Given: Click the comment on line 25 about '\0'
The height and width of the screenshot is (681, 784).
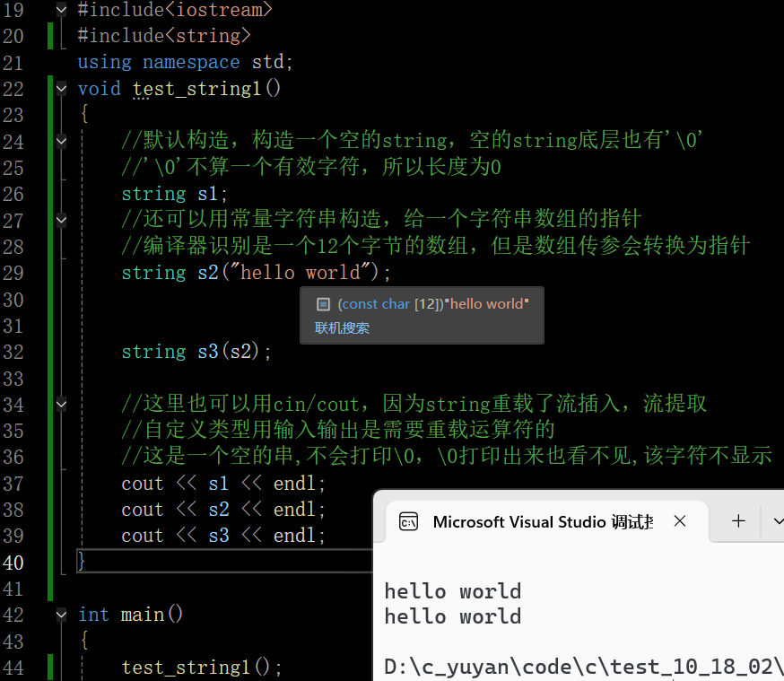Looking at the screenshot, I should coord(311,167).
